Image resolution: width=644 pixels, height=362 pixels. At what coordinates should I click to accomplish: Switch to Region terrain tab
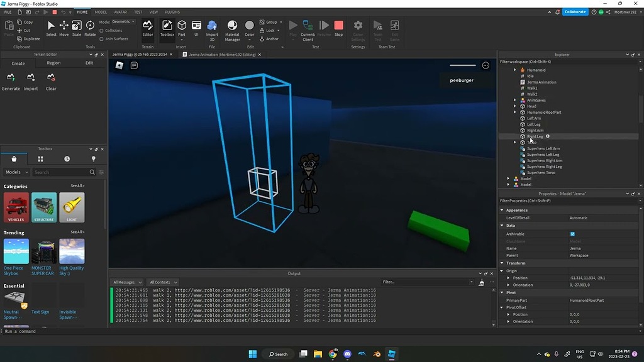53,63
